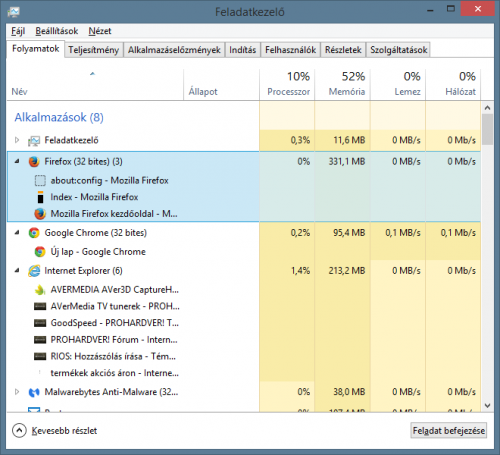This screenshot has height=455, width=500.
Task: Expand the Feladatkezelő process group
Action: click(17, 140)
